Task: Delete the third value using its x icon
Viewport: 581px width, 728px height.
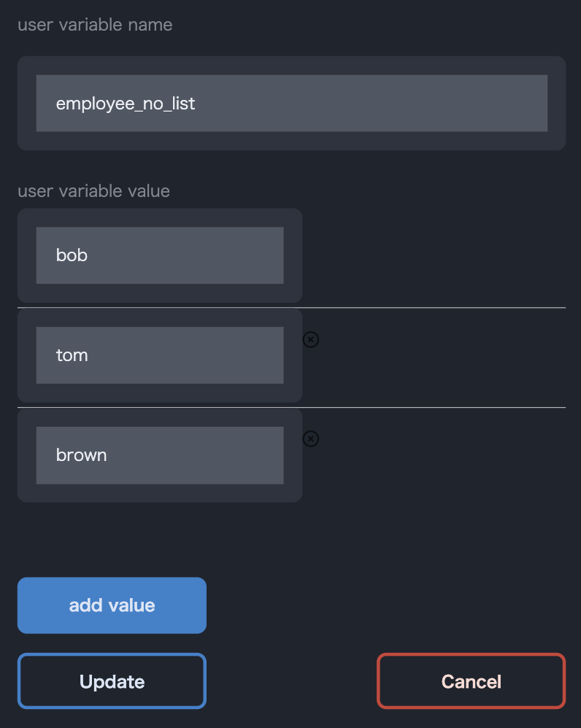Action: tap(310, 438)
